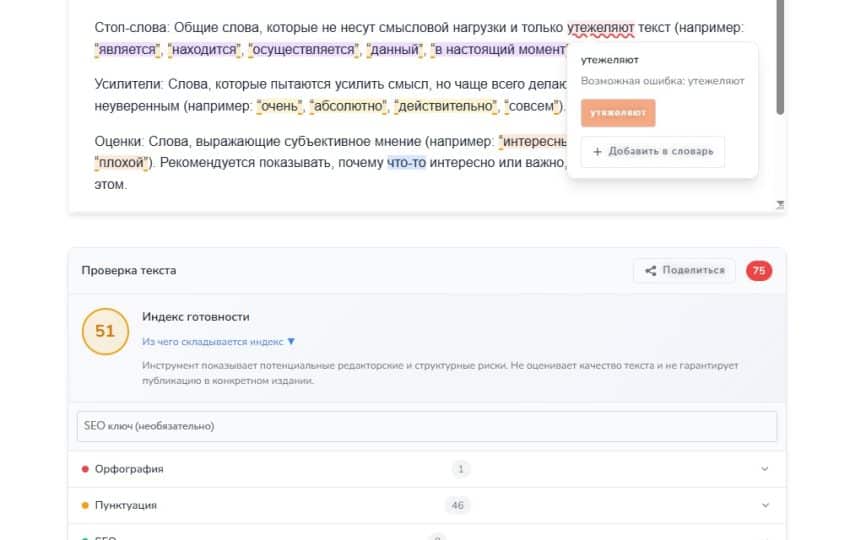Click the red 75 issues badge

tap(759, 271)
